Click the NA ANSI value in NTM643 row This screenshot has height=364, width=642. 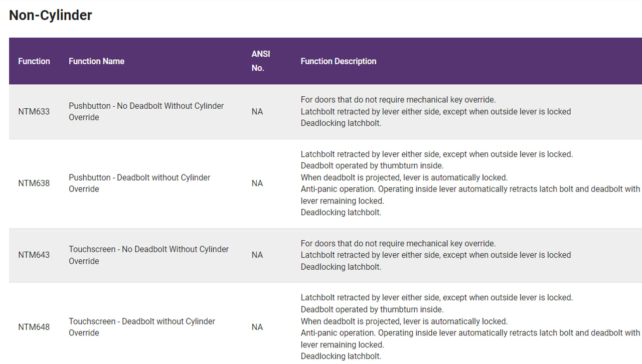tap(257, 255)
